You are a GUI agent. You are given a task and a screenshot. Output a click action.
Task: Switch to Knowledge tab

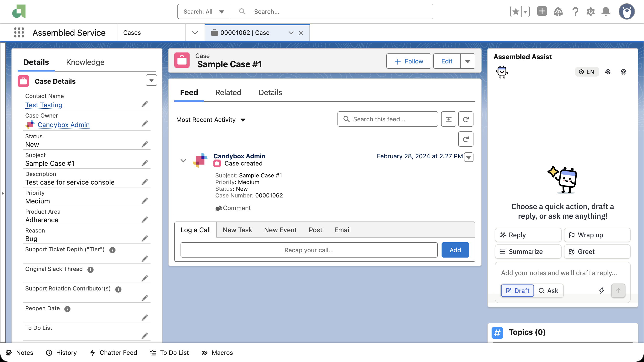pyautogui.click(x=85, y=62)
